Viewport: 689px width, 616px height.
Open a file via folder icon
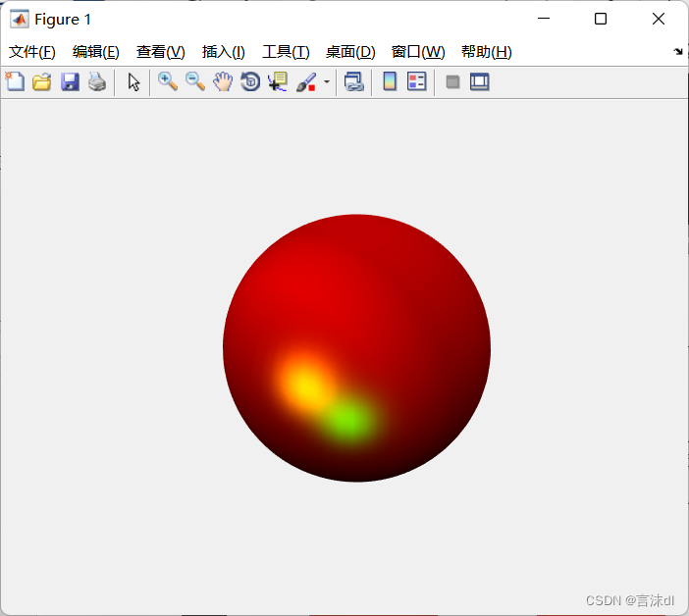click(42, 82)
